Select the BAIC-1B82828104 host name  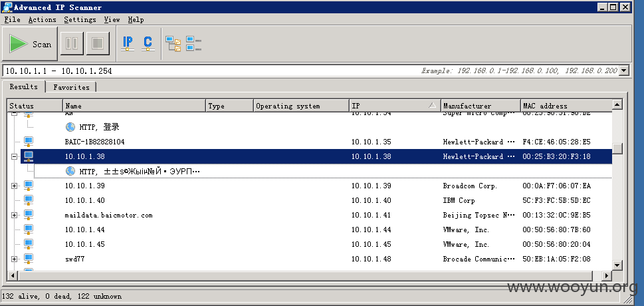[94, 142]
